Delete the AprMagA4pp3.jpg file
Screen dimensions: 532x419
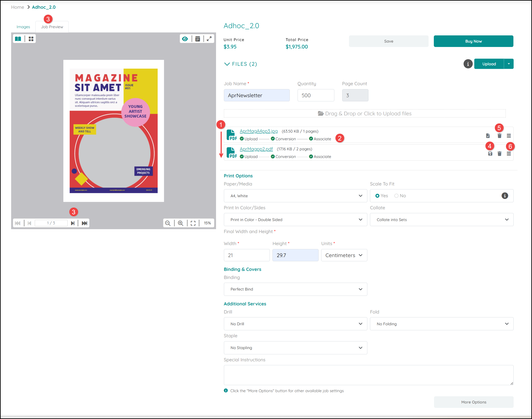pyautogui.click(x=499, y=136)
